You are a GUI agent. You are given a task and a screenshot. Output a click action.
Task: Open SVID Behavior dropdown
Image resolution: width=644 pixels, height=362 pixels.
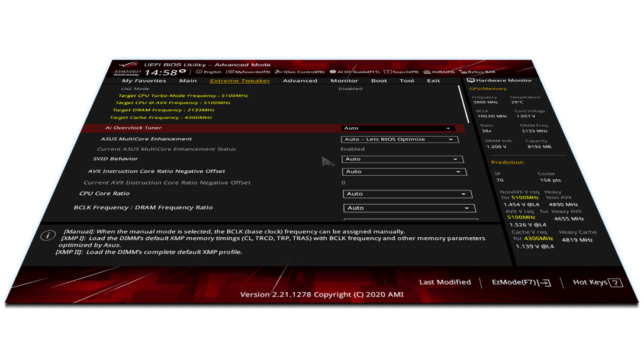click(402, 159)
